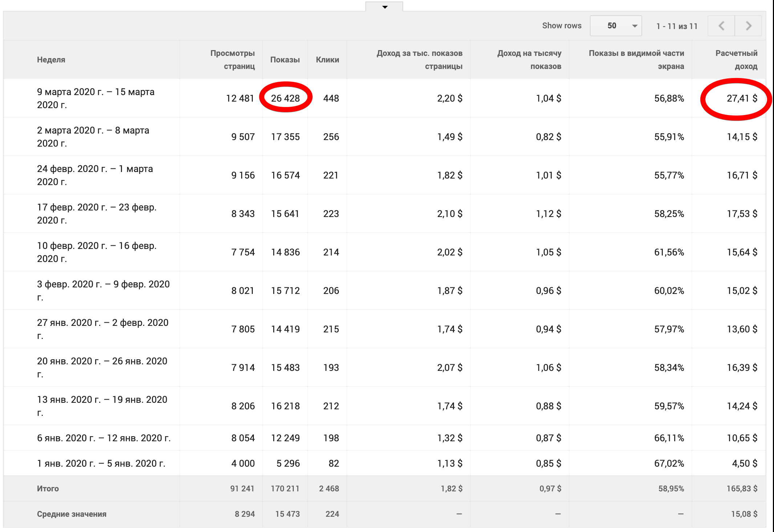Select the 9 марта – 15 марта week row
The width and height of the screenshot is (774, 532).
coord(96,98)
